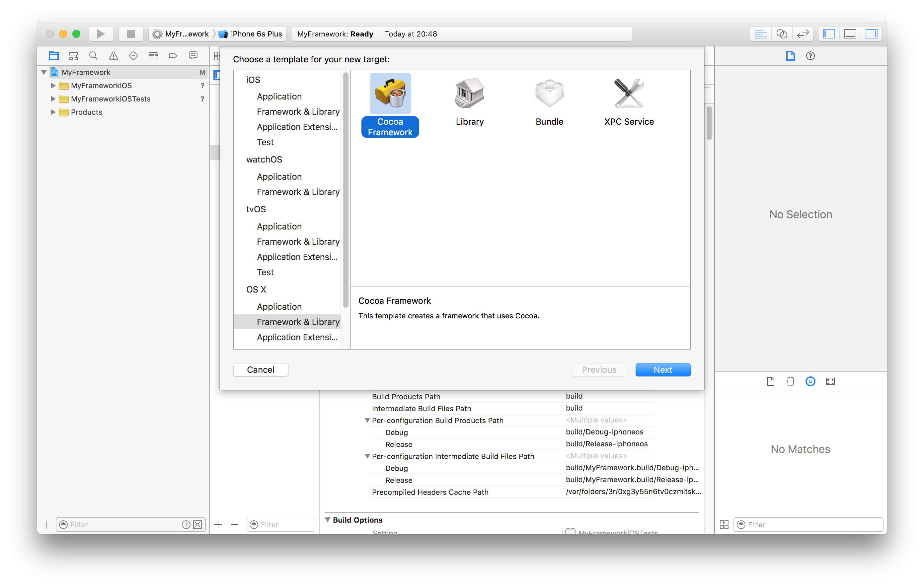Show the Quick Help inspector
The height and width of the screenshot is (587, 924).
click(x=810, y=56)
